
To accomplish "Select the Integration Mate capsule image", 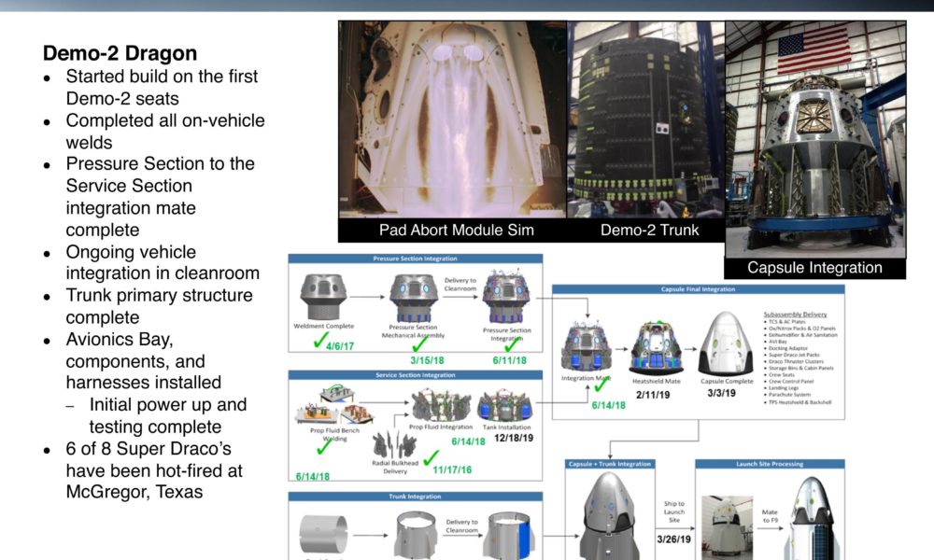I will [587, 347].
